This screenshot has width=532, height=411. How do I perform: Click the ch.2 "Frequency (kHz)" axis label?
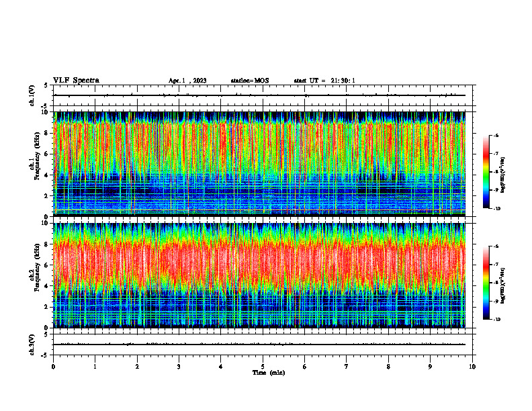[x=36, y=267]
